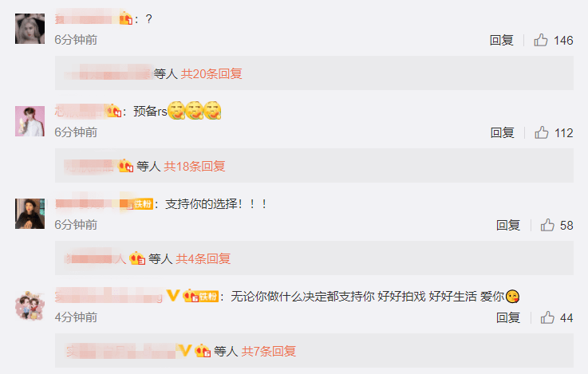
Task: Click the cartoon couple avatar
Action: [30, 305]
